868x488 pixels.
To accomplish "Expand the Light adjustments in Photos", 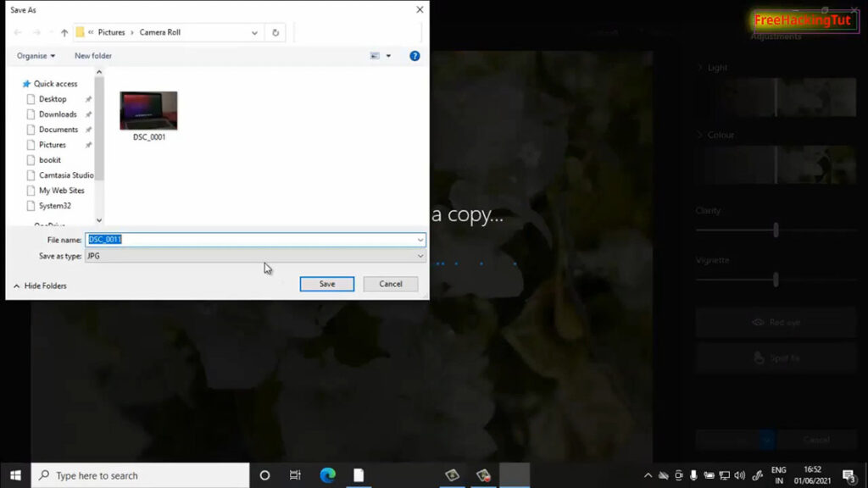I will [x=712, y=68].
